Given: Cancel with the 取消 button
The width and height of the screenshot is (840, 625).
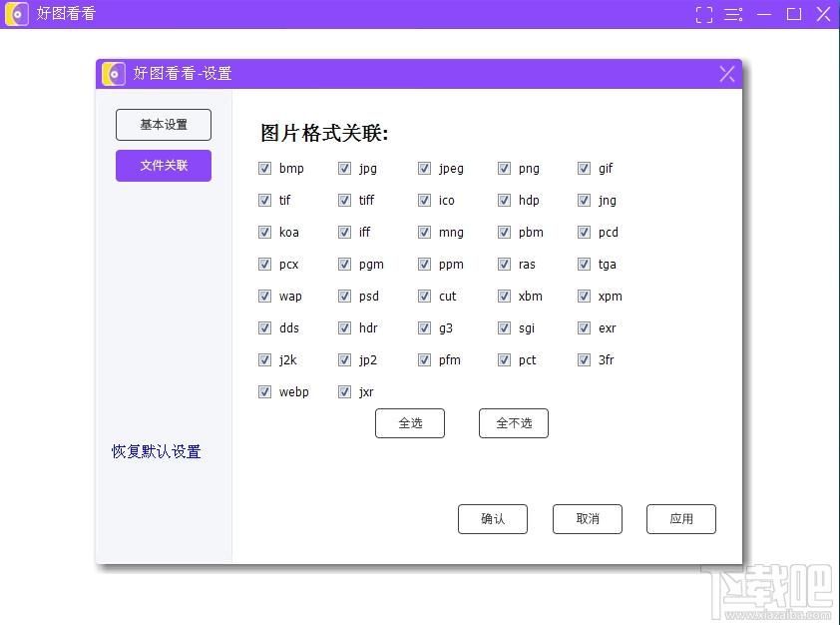Looking at the screenshot, I should coord(588,519).
